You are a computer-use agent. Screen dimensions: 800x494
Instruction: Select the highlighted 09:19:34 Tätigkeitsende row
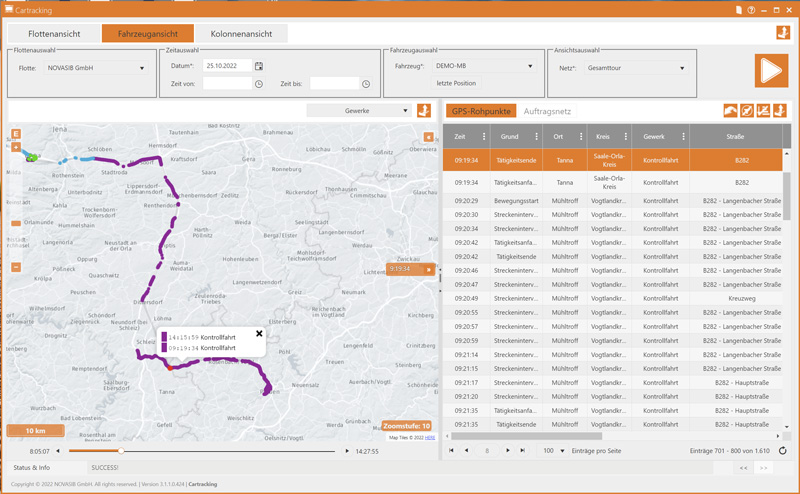coord(612,160)
